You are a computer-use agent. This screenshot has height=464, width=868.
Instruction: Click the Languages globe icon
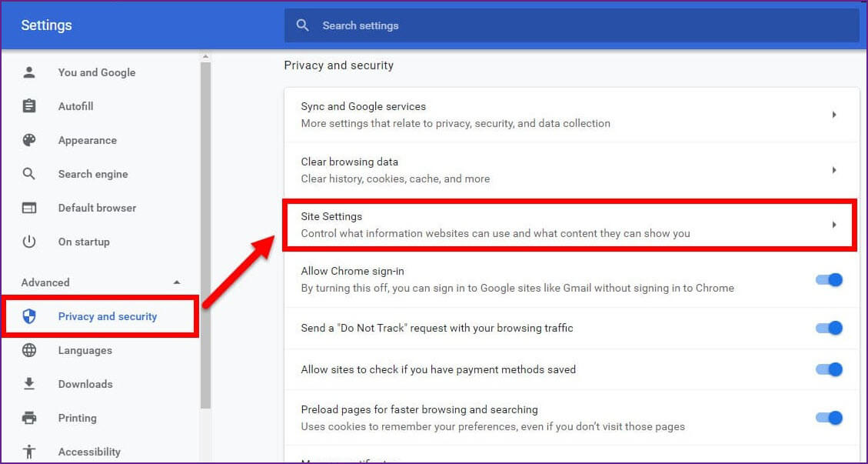coord(29,350)
